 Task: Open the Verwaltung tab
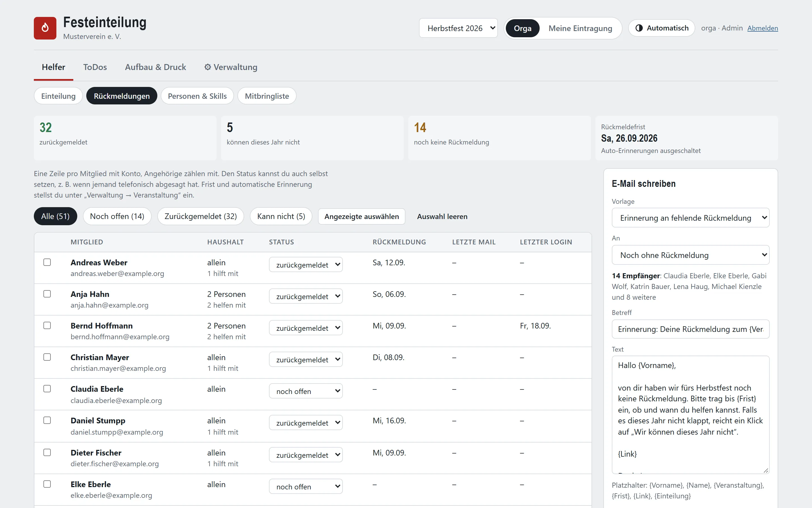(x=231, y=67)
